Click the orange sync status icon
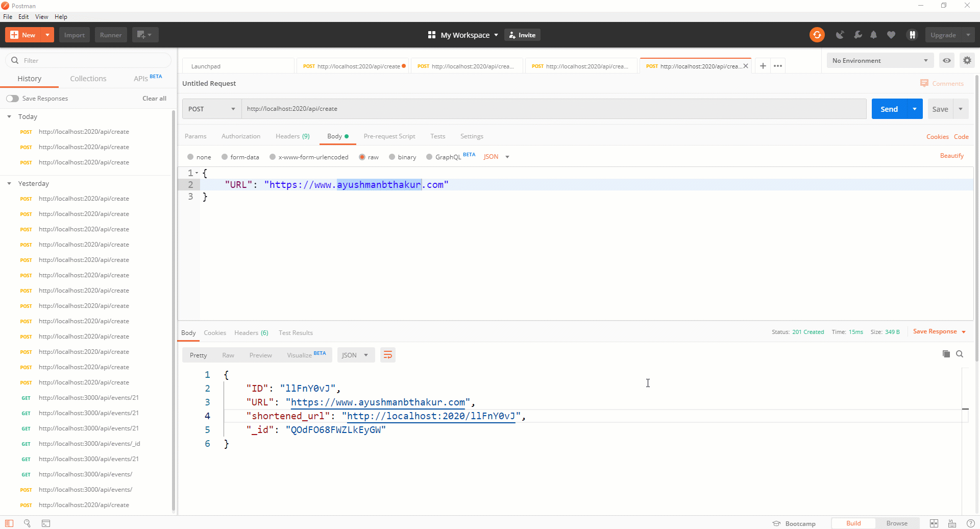 (x=817, y=35)
